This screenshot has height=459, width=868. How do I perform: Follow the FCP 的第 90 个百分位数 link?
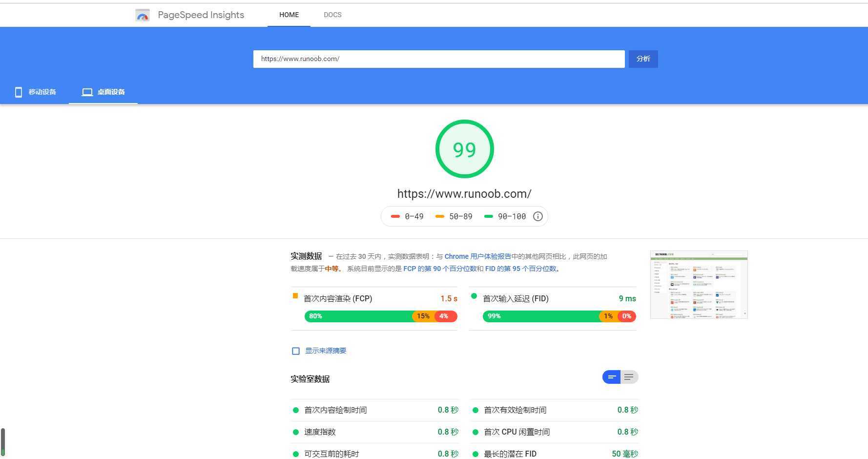tap(440, 269)
